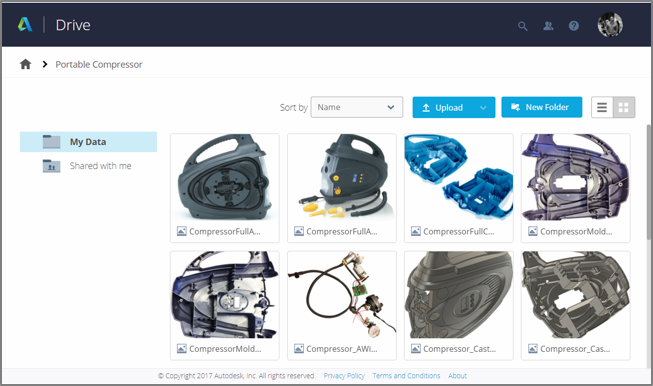Click the breadcrumb chevron after the home icon
This screenshot has height=386, width=653.
tap(45, 64)
